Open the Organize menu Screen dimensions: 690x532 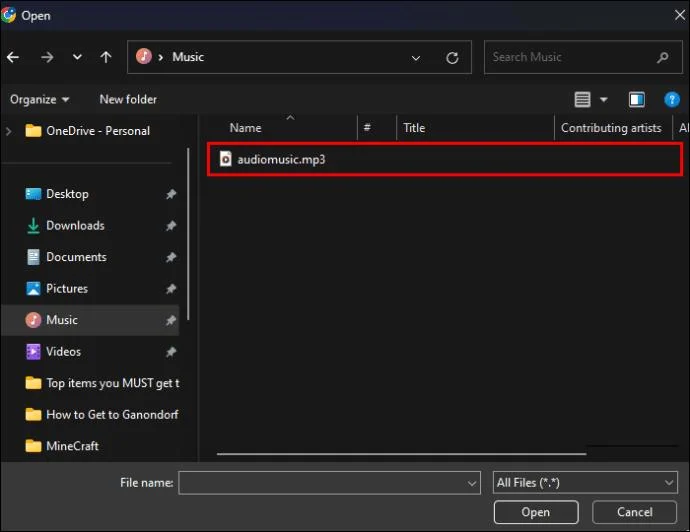click(40, 99)
